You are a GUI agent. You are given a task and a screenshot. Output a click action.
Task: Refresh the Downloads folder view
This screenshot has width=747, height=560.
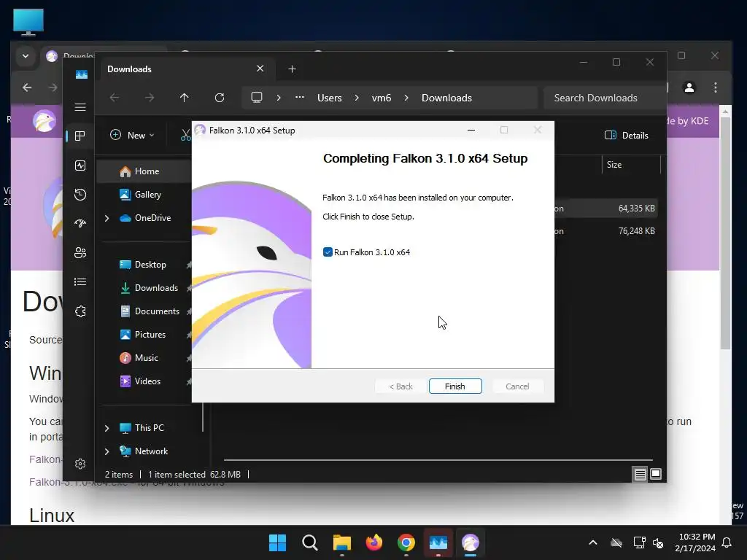coord(219,98)
